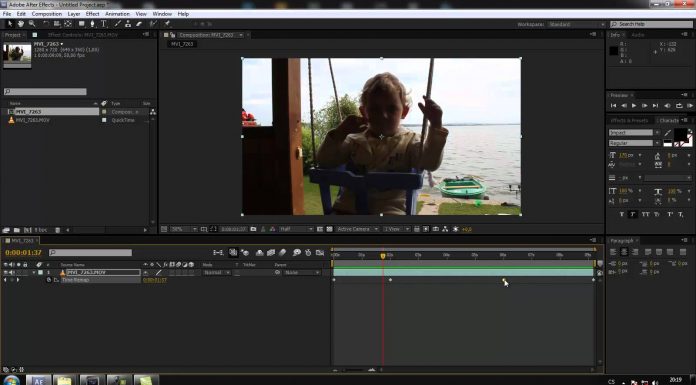Create a new composition from Project panel
This screenshot has height=385, width=696.
click(28, 230)
